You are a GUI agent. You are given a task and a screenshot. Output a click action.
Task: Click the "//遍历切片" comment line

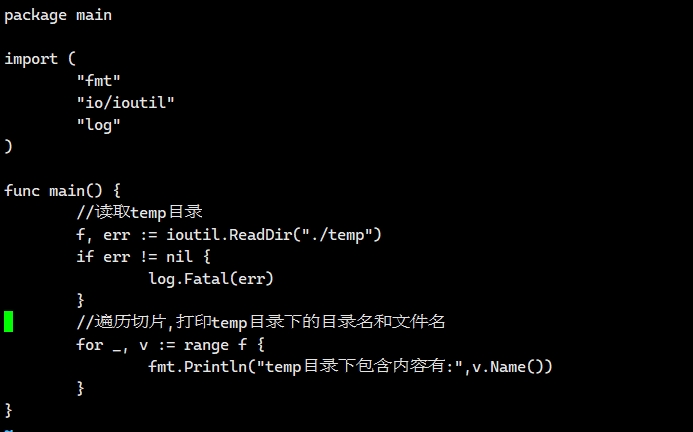[260, 322]
